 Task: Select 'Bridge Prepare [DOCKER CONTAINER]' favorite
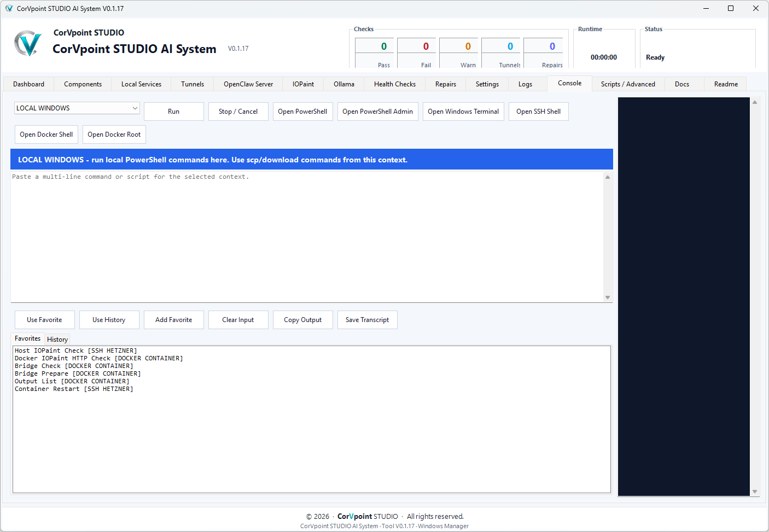[78, 374]
